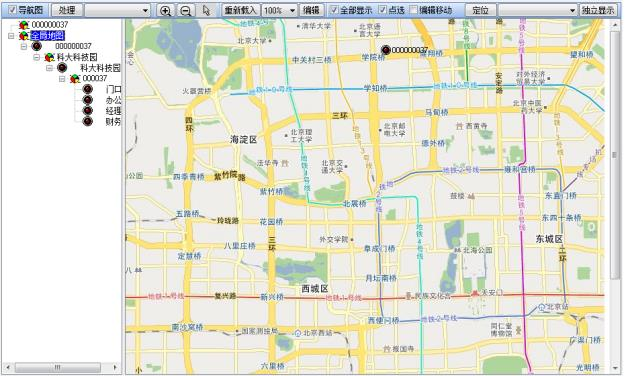
Task: Click the 编辑 button
Action: pyautogui.click(x=312, y=10)
